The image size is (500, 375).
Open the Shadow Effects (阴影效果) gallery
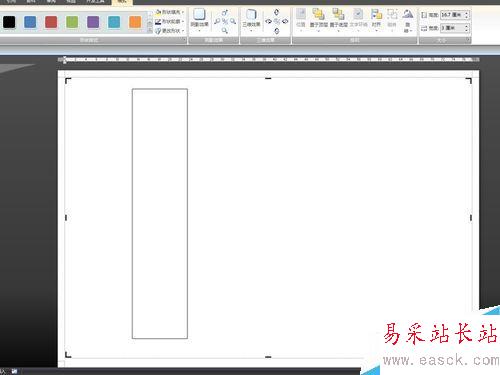coord(199,19)
